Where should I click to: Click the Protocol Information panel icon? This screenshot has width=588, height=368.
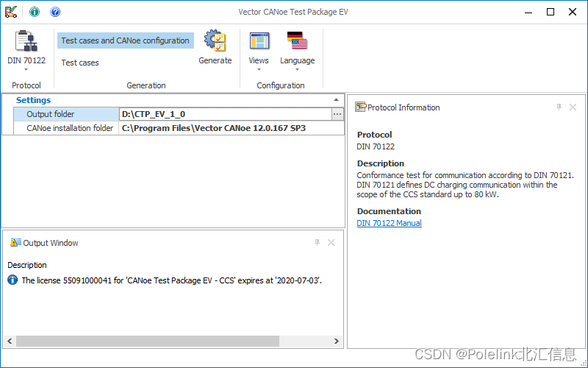tap(360, 107)
